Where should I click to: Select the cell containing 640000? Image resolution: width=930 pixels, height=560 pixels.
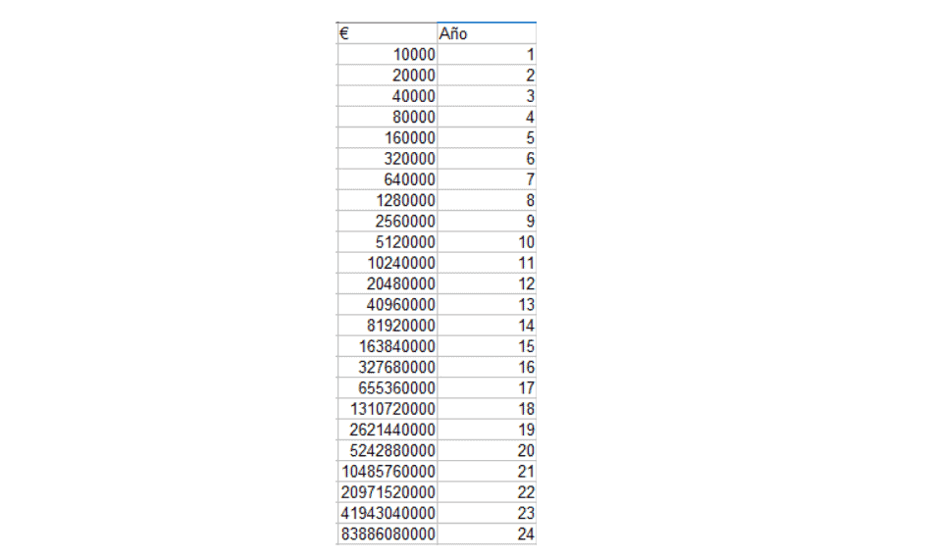(x=387, y=179)
